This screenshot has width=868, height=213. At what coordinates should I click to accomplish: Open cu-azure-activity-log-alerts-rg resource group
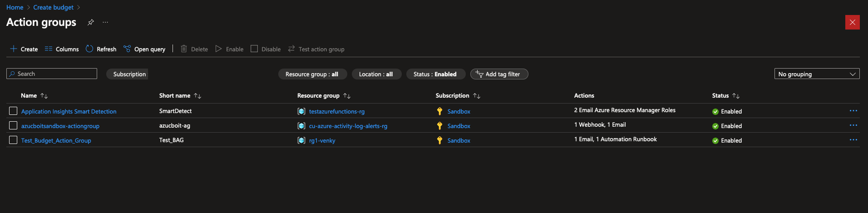[x=348, y=126]
